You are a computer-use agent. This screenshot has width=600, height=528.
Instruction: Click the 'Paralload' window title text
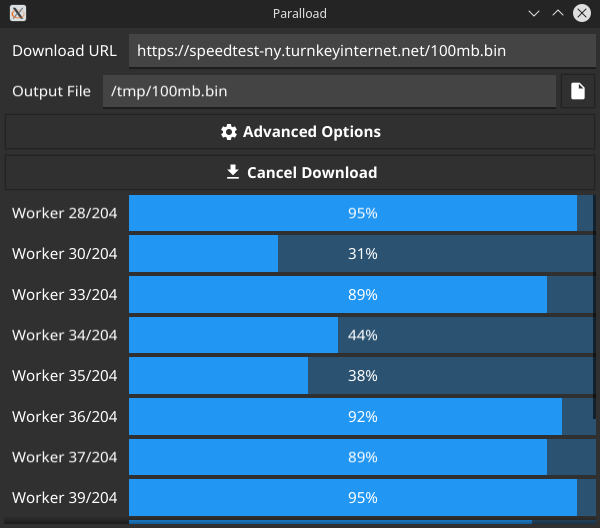point(300,13)
